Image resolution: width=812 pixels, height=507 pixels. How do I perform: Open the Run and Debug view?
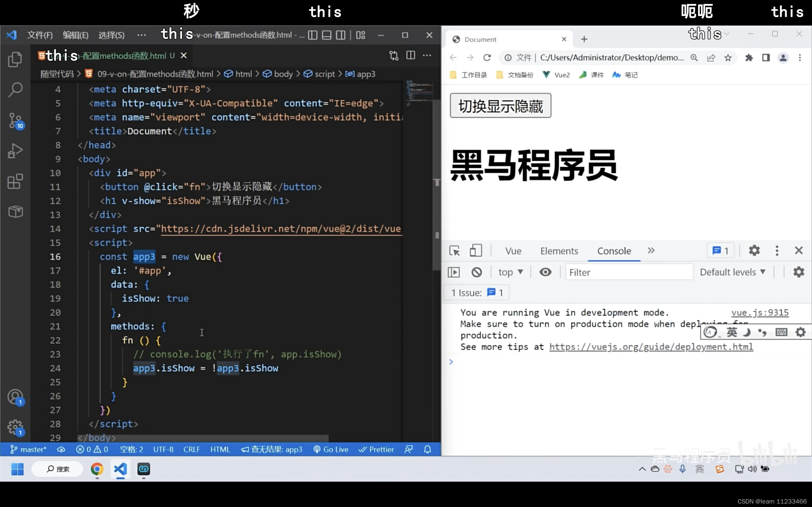tap(15, 151)
